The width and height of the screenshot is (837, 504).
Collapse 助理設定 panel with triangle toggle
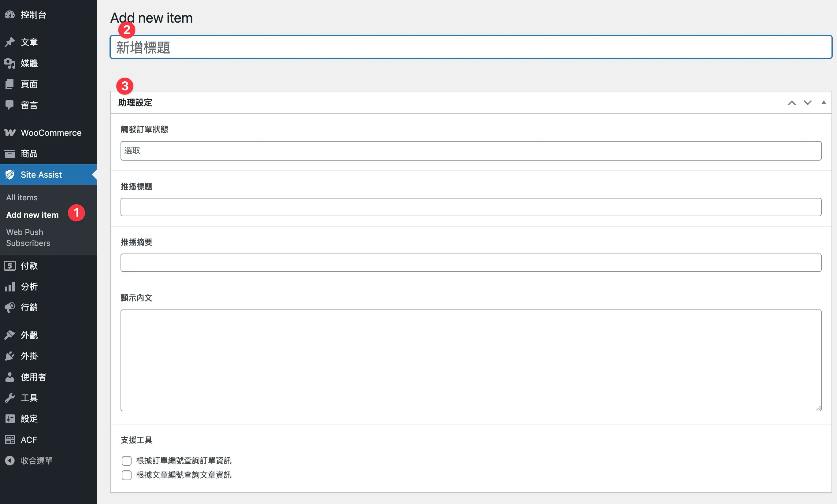824,102
